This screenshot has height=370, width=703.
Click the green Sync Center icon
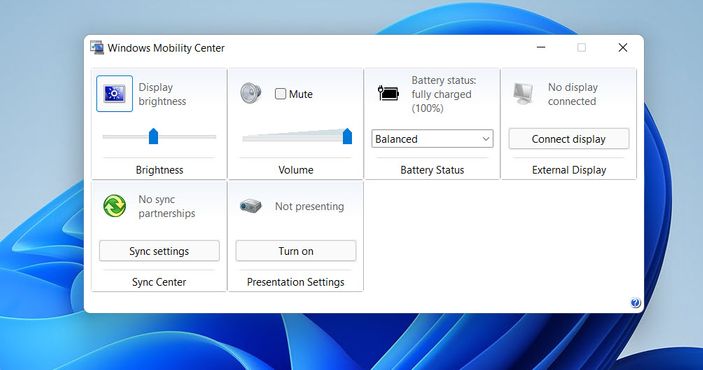[x=115, y=206]
